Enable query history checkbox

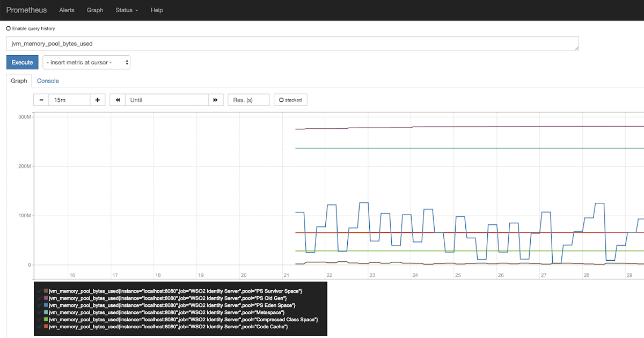pos(9,28)
